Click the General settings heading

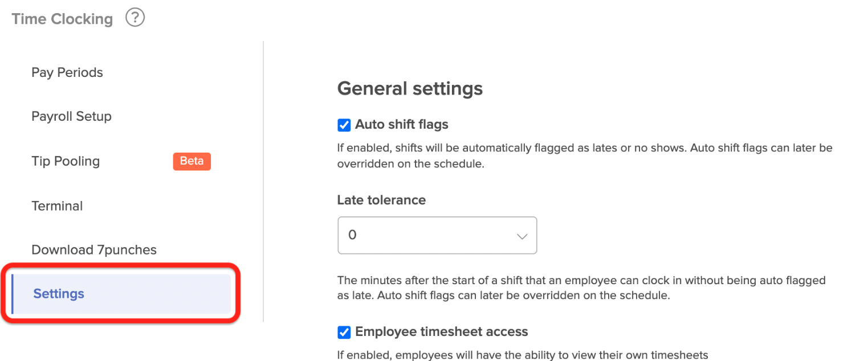[x=410, y=89]
